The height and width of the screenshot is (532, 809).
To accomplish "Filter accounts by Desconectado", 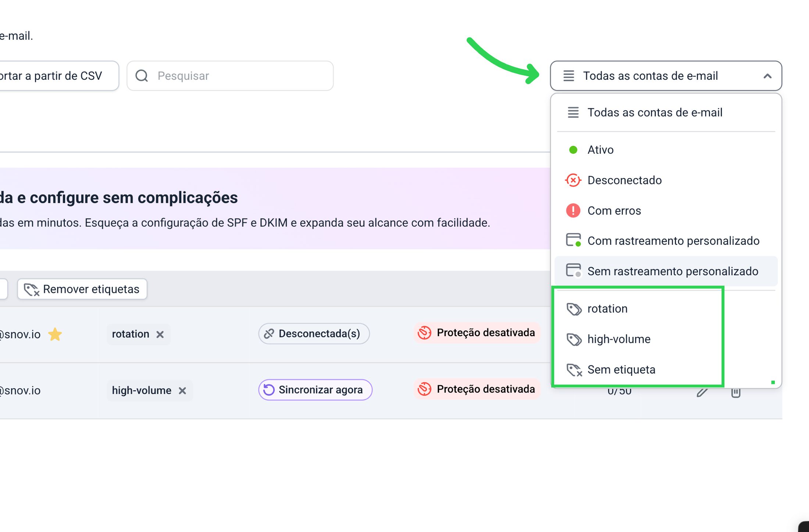I will coord(624,180).
